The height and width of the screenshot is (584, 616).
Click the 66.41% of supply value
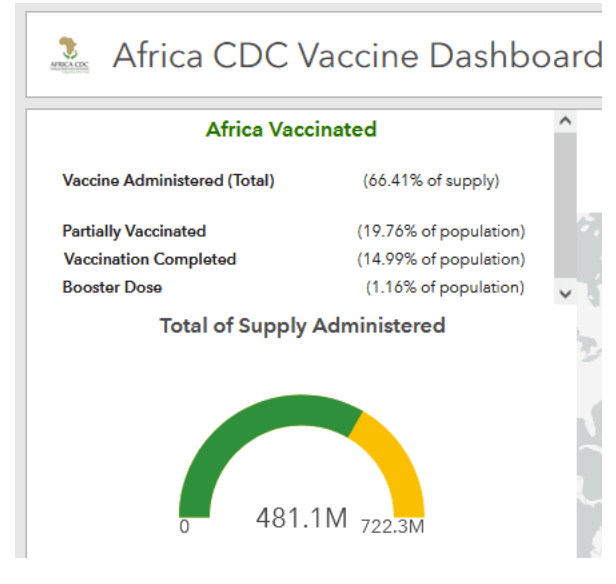pyautogui.click(x=431, y=181)
